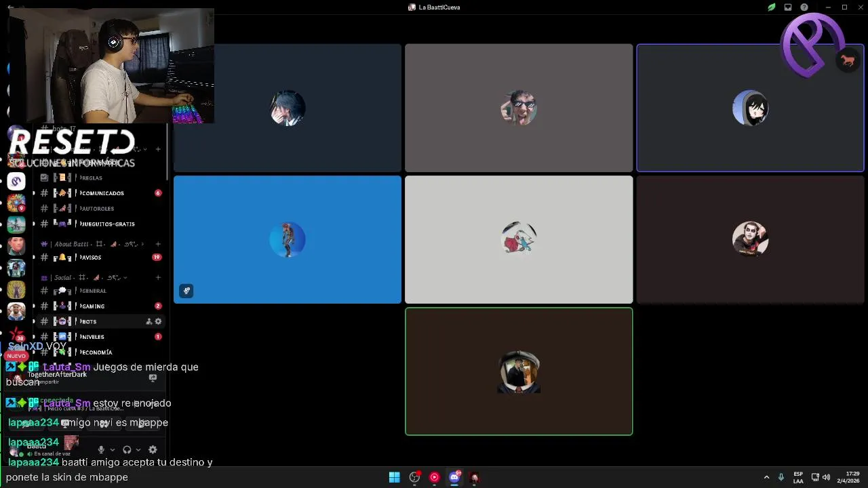This screenshot has height=488, width=868.
Task: Open user settings gear
Action: [x=153, y=449]
